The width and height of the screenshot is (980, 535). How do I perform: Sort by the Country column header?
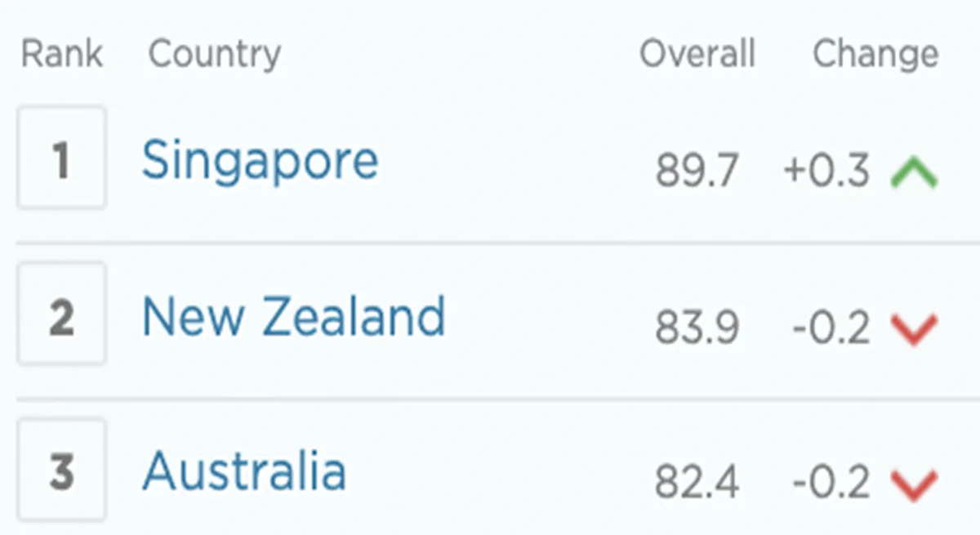(x=214, y=55)
